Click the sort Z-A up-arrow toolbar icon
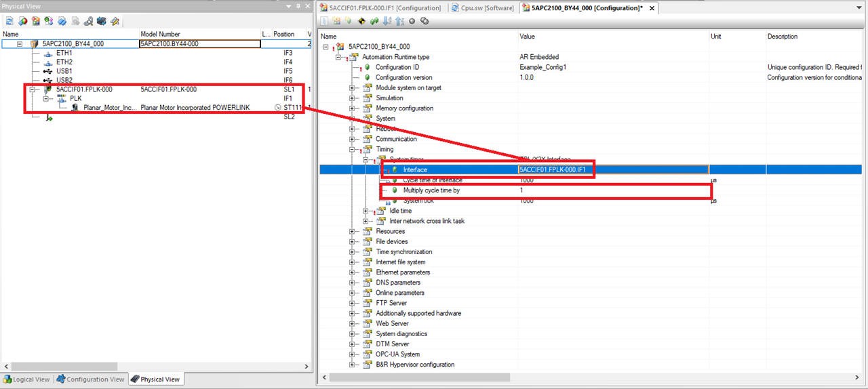 399,21
